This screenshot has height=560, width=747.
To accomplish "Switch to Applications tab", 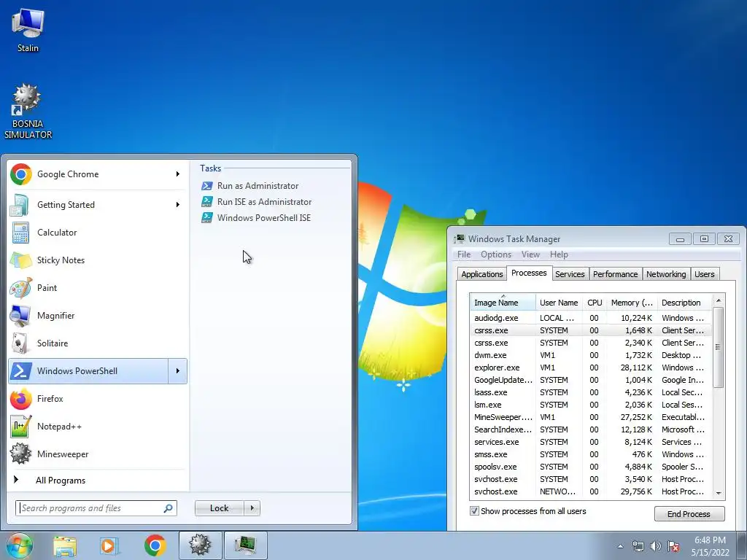I will tap(481, 274).
